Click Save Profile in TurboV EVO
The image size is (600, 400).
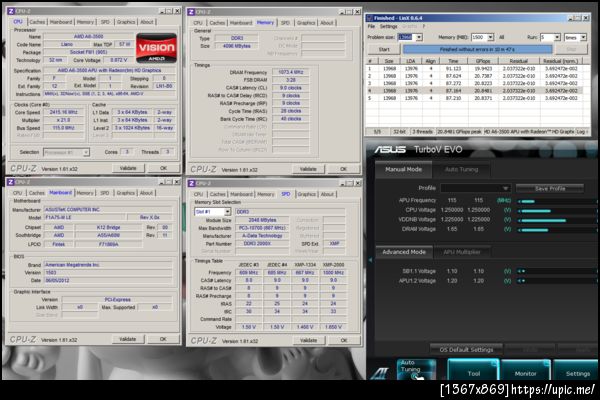pos(550,188)
